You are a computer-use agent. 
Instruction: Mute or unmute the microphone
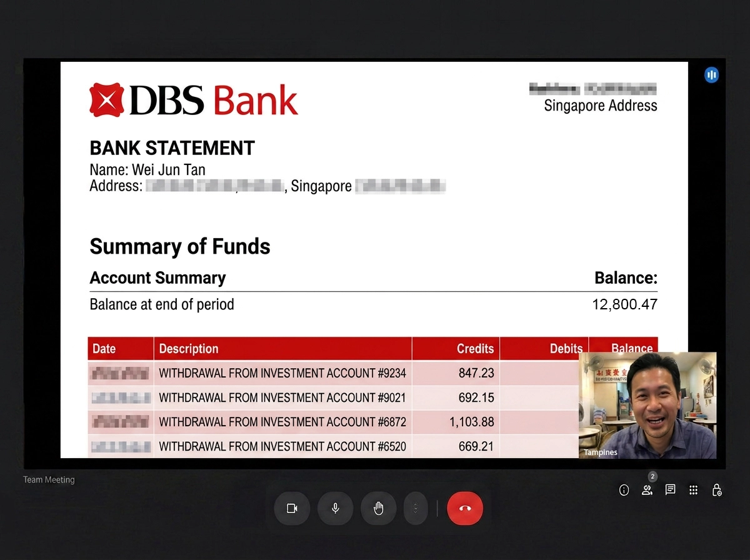click(335, 508)
